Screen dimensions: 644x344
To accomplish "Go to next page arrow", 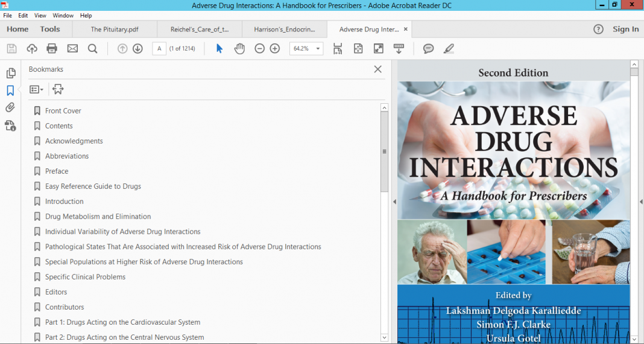I will pyautogui.click(x=137, y=48).
